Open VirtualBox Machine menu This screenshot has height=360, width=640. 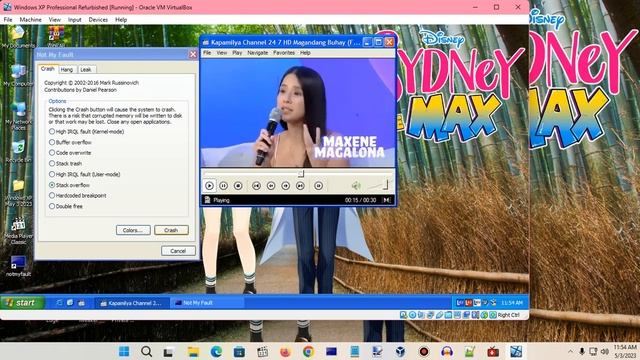tap(31, 20)
